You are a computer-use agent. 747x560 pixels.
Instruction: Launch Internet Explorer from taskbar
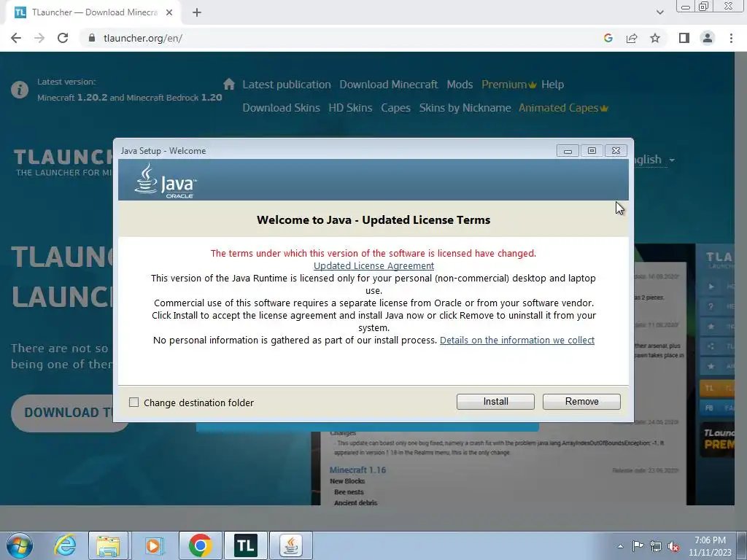click(64, 545)
